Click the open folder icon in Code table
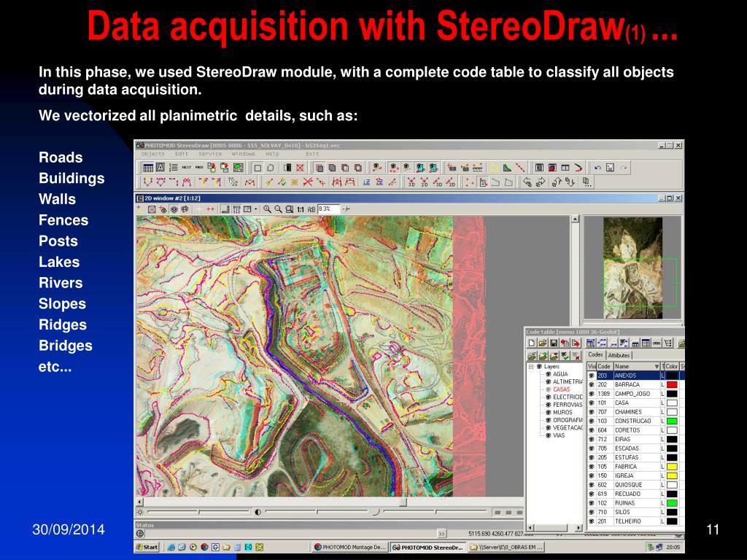 [543, 343]
